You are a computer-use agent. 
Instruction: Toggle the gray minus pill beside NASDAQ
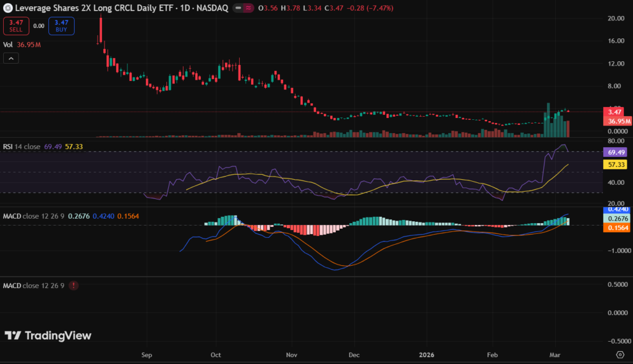[x=234, y=8]
